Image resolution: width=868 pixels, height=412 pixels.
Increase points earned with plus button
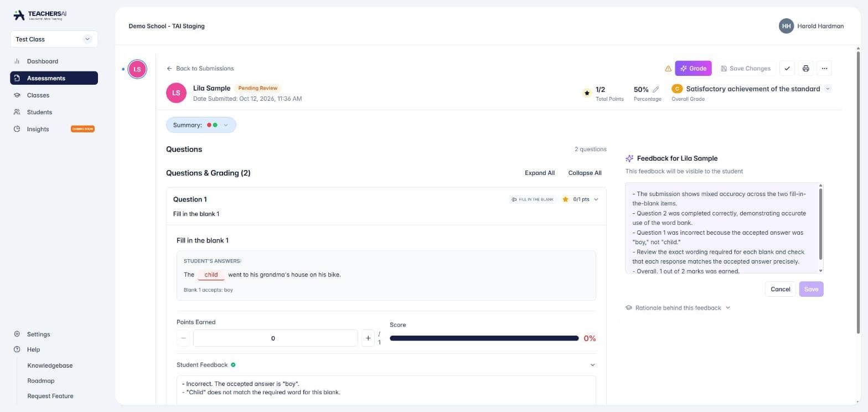[368, 338]
